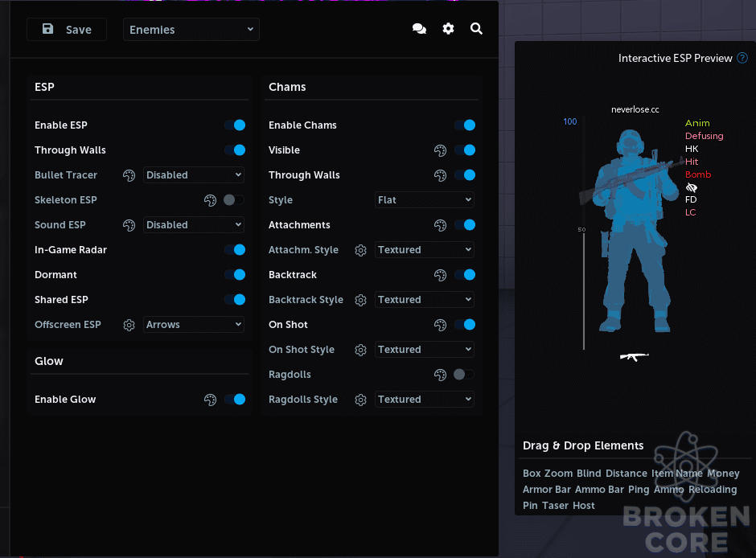Enable Ragdolls switch
This screenshot has height=558, width=756.
pos(464,375)
